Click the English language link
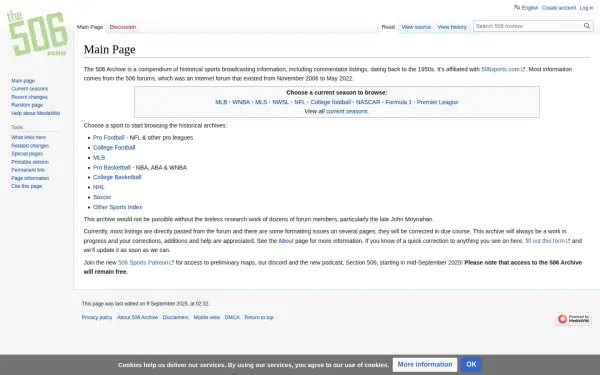 pyautogui.click(x=530, y=8)
